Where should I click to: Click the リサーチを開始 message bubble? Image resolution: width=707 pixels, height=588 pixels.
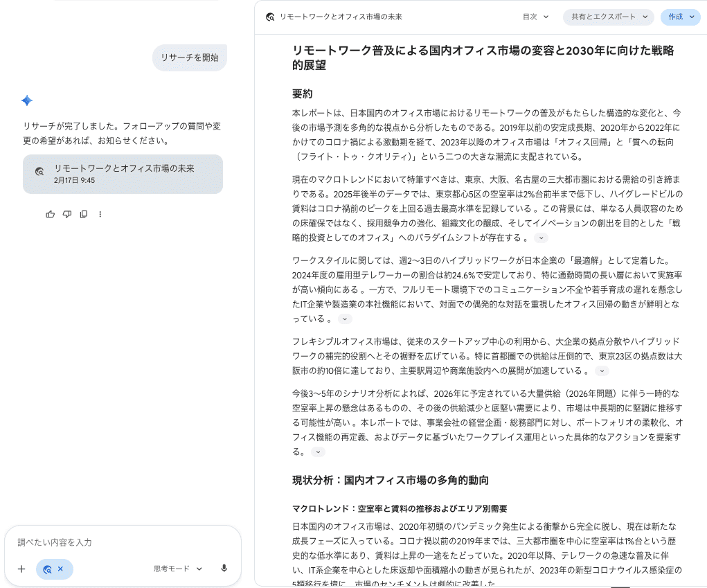pyautogui.click(x=190, y=57)
